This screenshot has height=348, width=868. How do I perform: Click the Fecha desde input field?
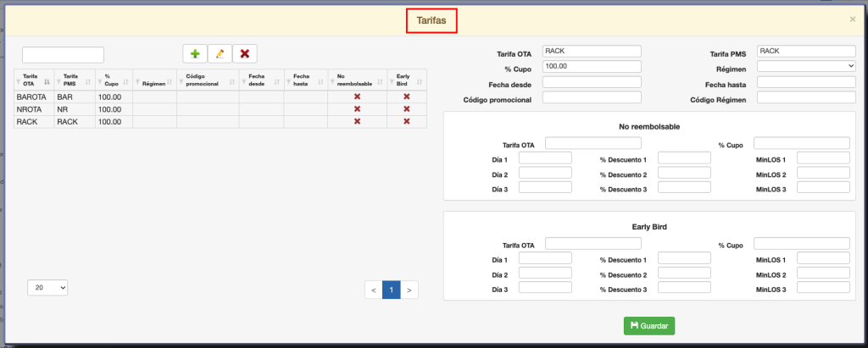[x=592, y=82]
